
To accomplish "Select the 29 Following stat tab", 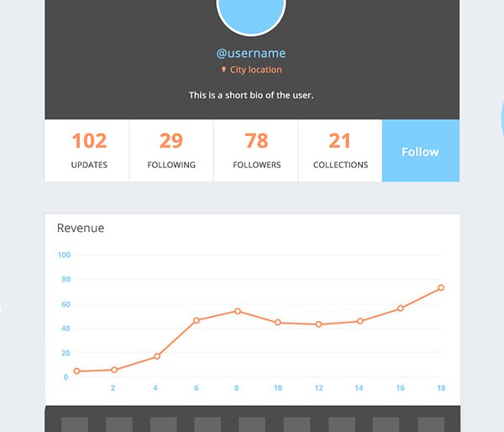I will click(x=171, y=150).
